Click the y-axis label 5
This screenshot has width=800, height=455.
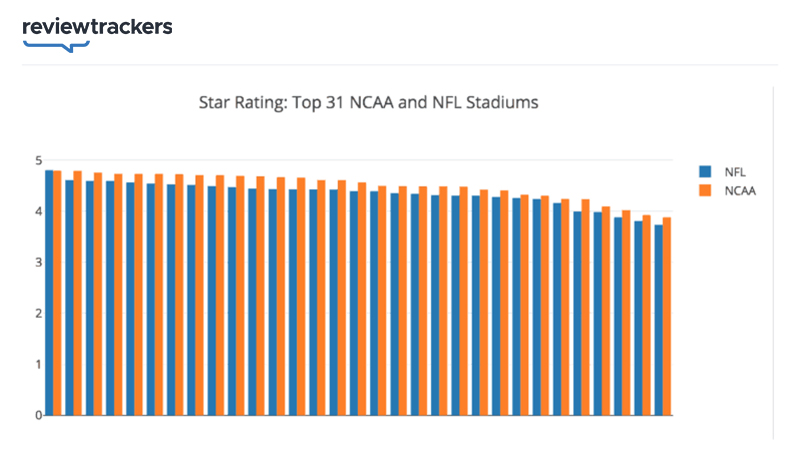[37, 161]
